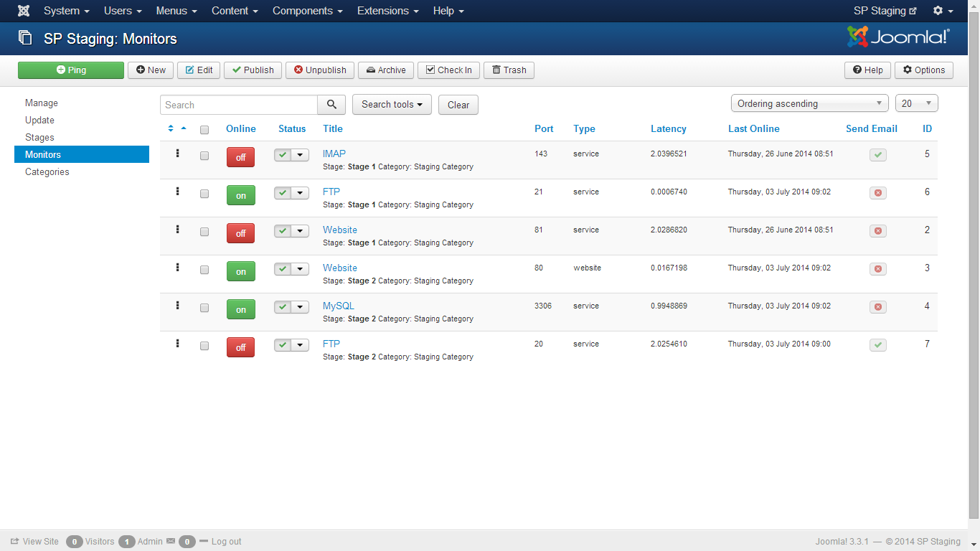Check the select-all checkbox in table header
Image resolution: width=980 pixels, height=551 pixels.
point(204,130)
